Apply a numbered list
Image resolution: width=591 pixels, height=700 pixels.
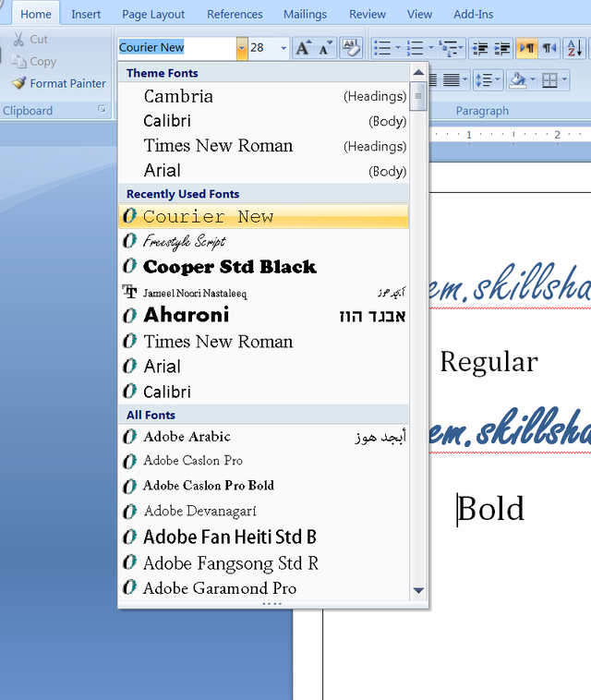tap(416, 48)
